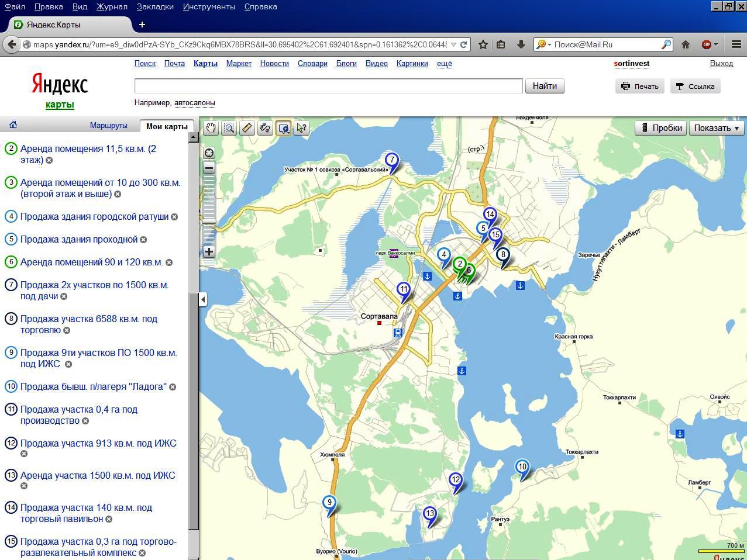Open the search engine selector dropdown
747x560 pixels.
[543, 44]
